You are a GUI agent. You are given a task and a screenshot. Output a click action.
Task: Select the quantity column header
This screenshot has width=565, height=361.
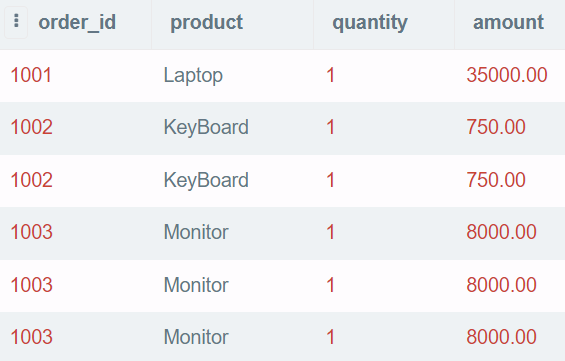[x=370, y=22]
